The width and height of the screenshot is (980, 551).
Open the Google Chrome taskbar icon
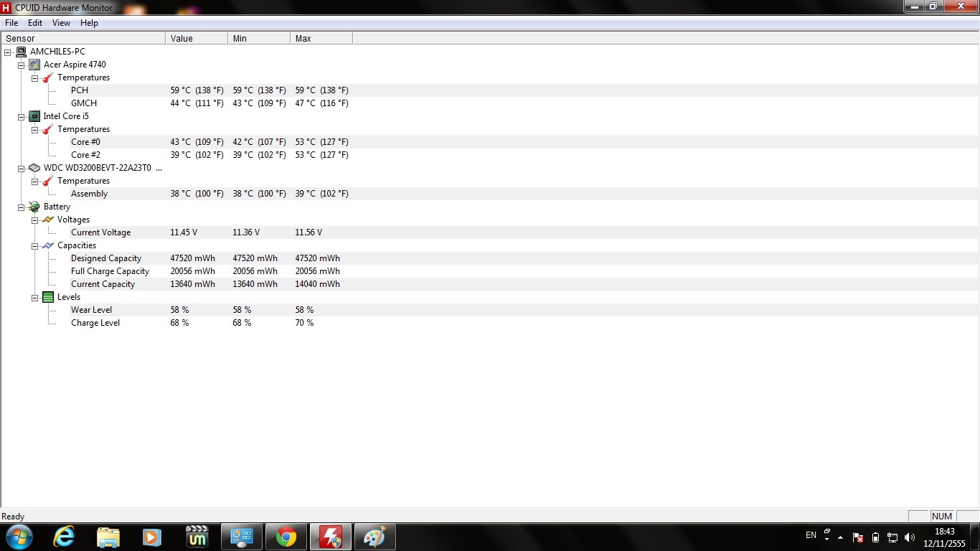[286, 537]
